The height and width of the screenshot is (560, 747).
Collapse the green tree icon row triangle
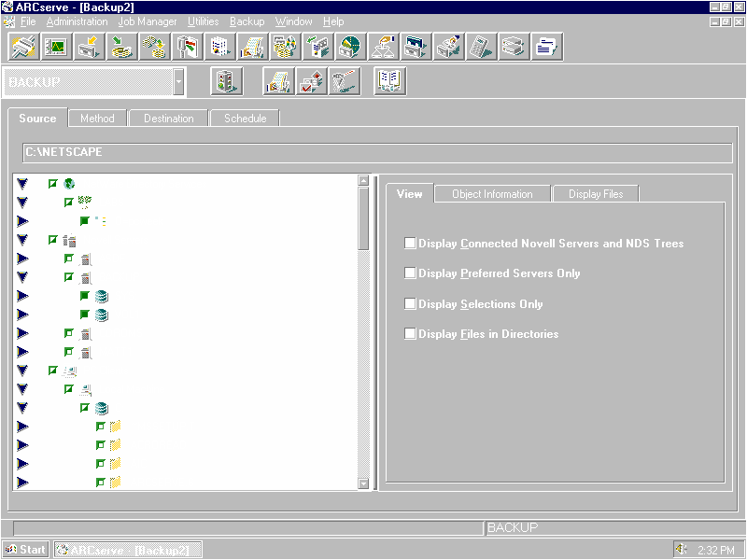[x=22, y=203]
